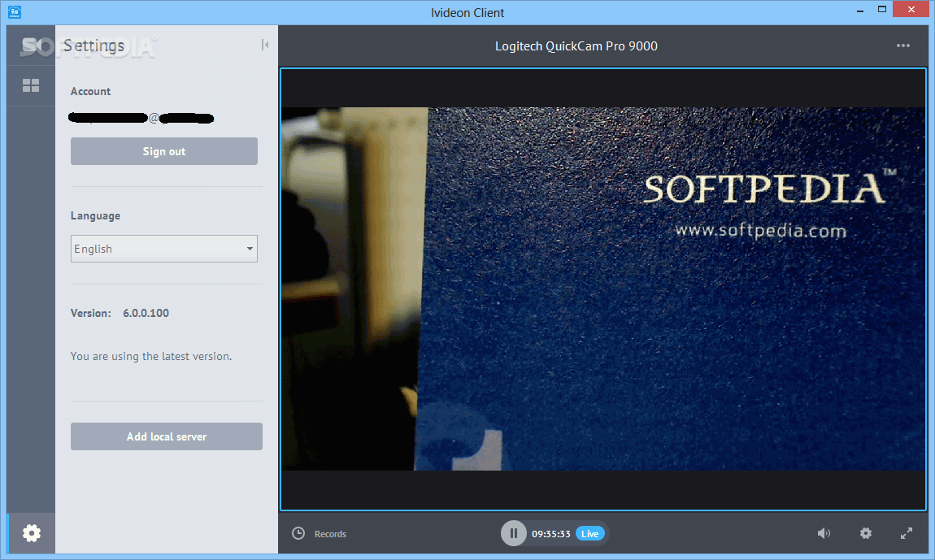Open the player settings gear icon
The width and height of the screenshot is (935, 560).
pyautogui.click(x=866, y=533)
